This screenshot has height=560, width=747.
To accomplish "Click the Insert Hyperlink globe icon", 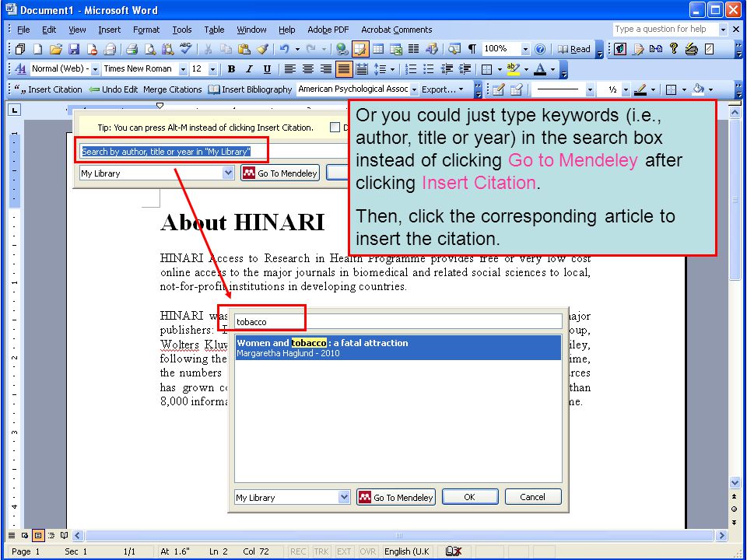I will point(342,49).
